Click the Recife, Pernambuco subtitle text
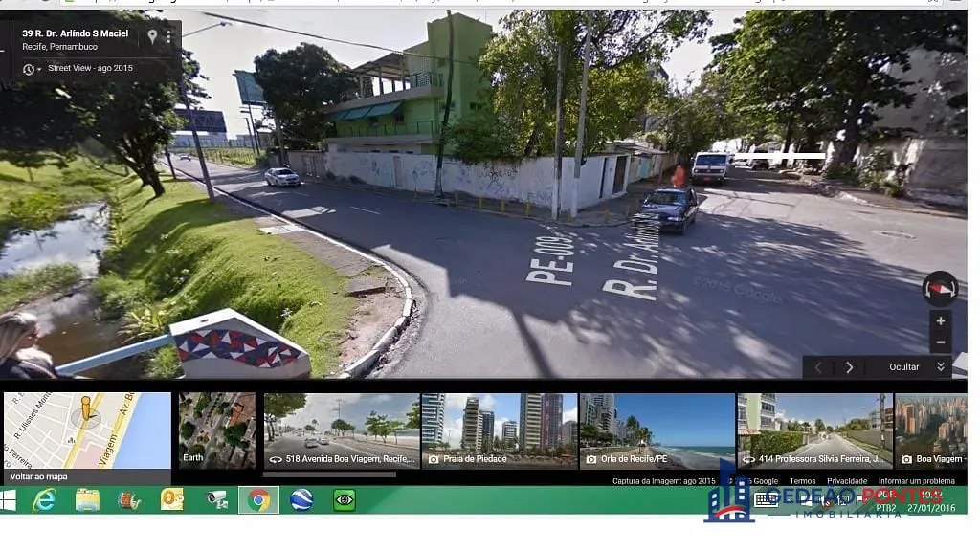The width and height of the screenshot is (980, 551). coord(60,47)
